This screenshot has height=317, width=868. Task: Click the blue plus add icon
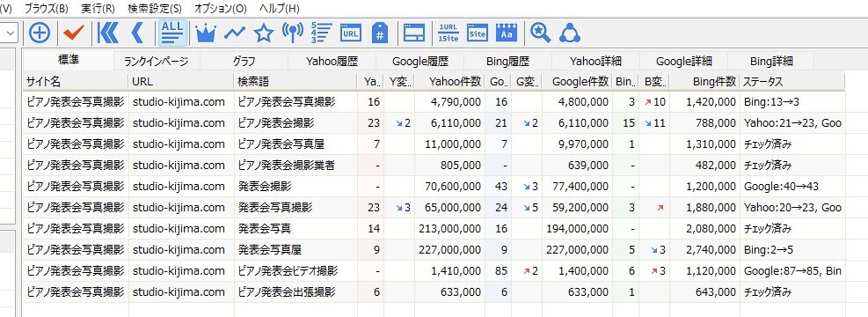coord(40,33)
